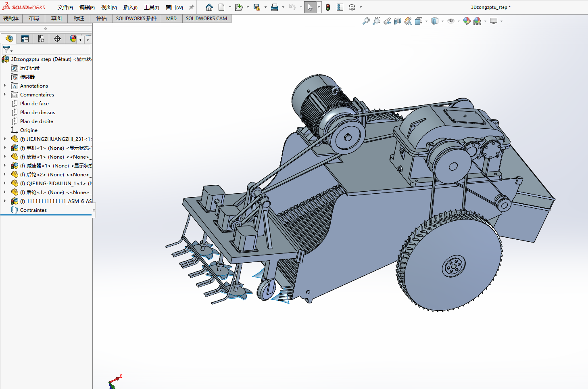Open the file properties list icon
Screen dimensions: 588x389
[340, 7]
